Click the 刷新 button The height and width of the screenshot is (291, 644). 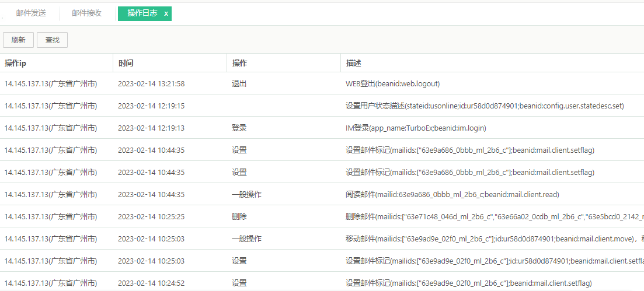18,40
